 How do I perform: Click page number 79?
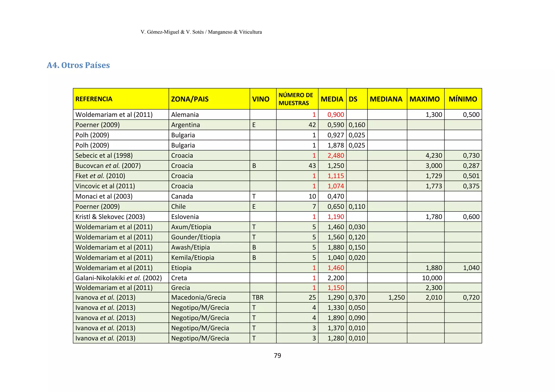277,356
